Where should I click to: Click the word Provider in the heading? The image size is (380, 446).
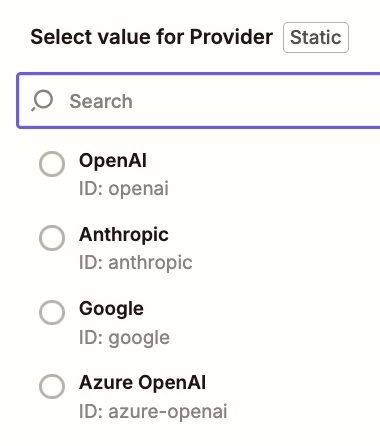pyautogui.click(x=231, y=37)
